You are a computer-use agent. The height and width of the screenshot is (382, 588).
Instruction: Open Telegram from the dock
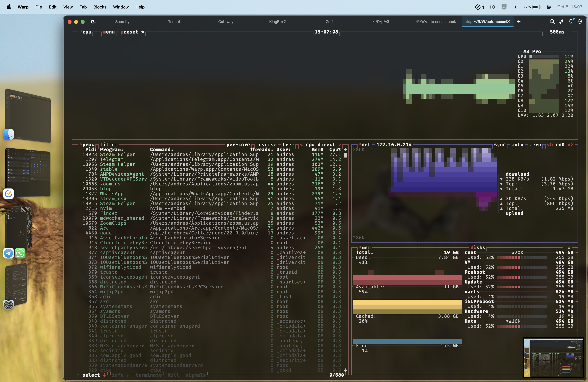click(x=8, y=253)
